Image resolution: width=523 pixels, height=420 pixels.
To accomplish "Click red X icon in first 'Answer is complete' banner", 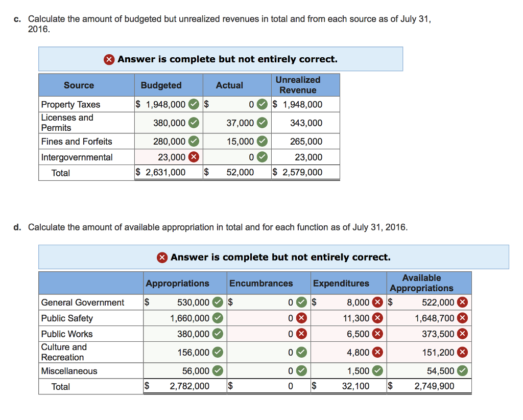I will tap(109, 59).
